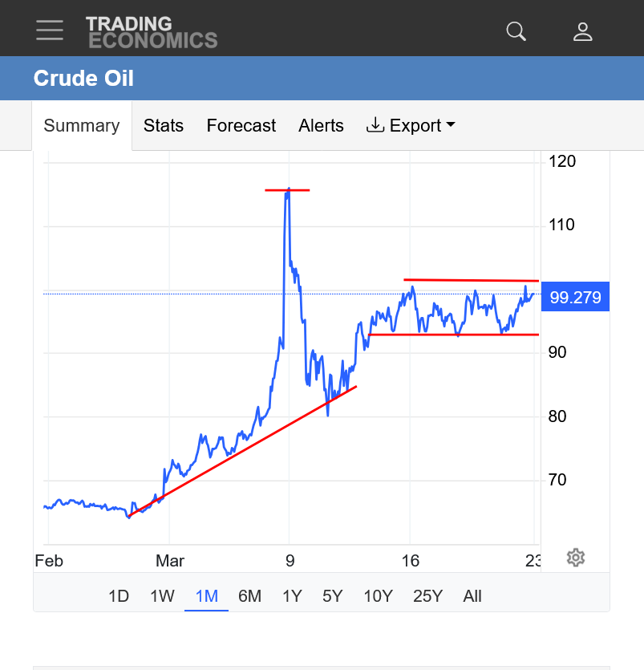This screenshot has width=644, height=670.
Task: Click the Trading Economics logo
Action: (x=152, y=32)
